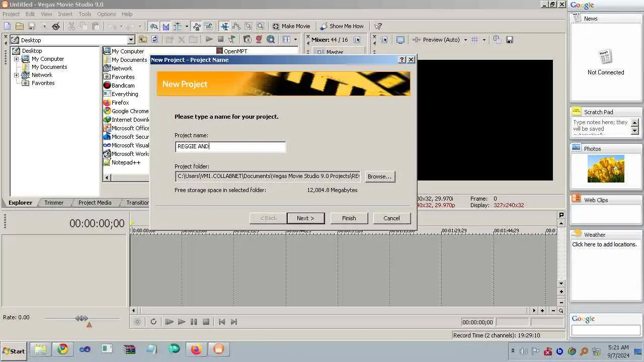The image size is (644, 362).
Task: Adjust the playback Rate slider
Action: (x=82, y=318)
